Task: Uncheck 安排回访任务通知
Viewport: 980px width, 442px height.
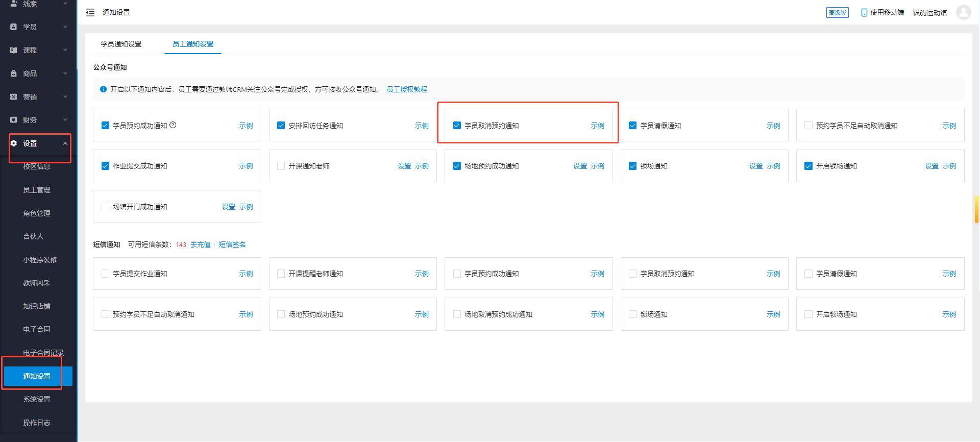Action: (x=281, y=125)
